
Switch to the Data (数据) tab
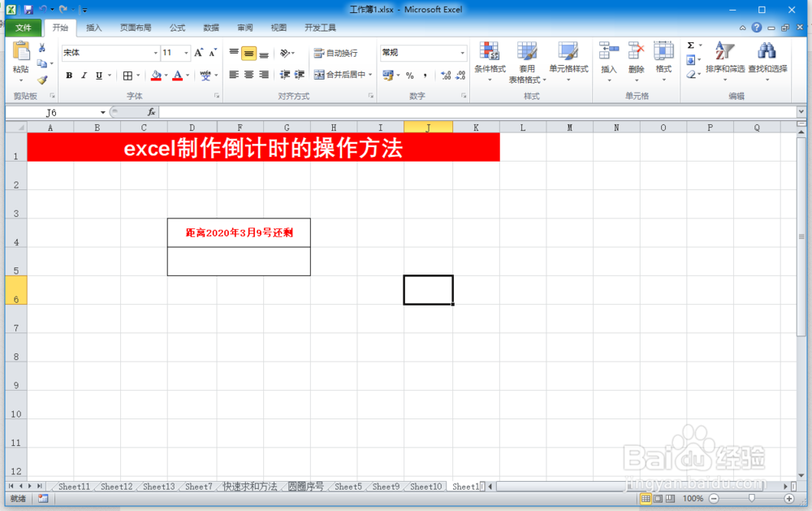pyautogui.click(x=211, y=28)
